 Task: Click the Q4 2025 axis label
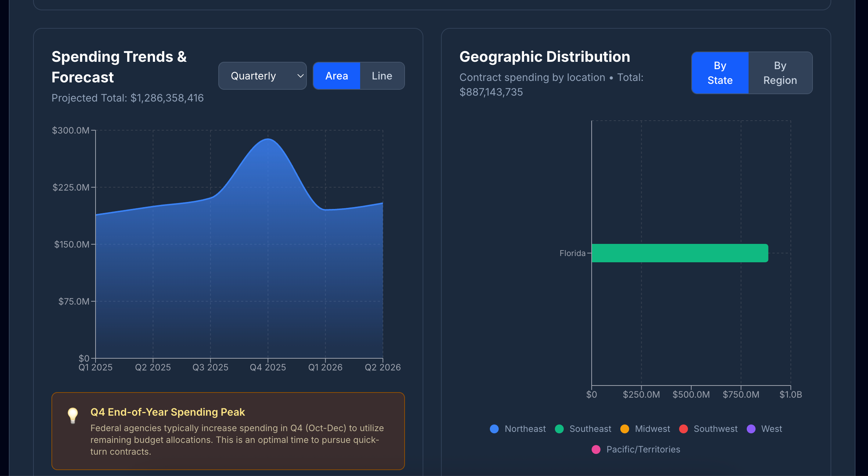point(268,367)
